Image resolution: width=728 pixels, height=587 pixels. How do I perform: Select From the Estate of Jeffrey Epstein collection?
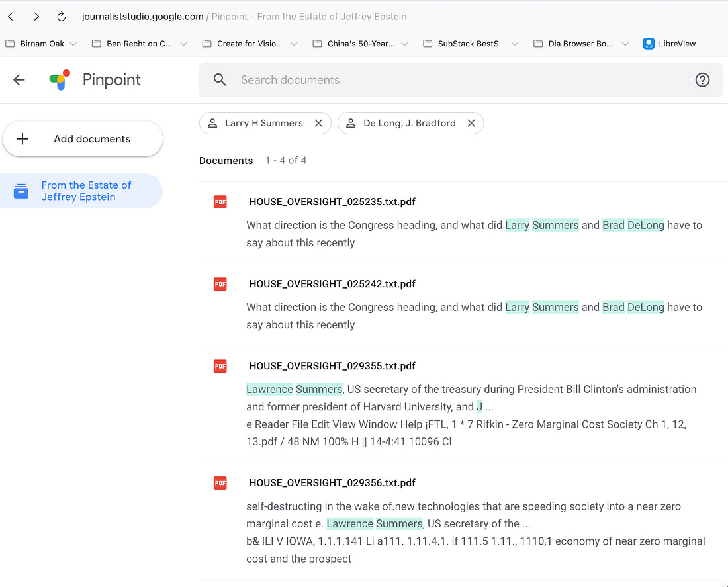coord(81,191)
